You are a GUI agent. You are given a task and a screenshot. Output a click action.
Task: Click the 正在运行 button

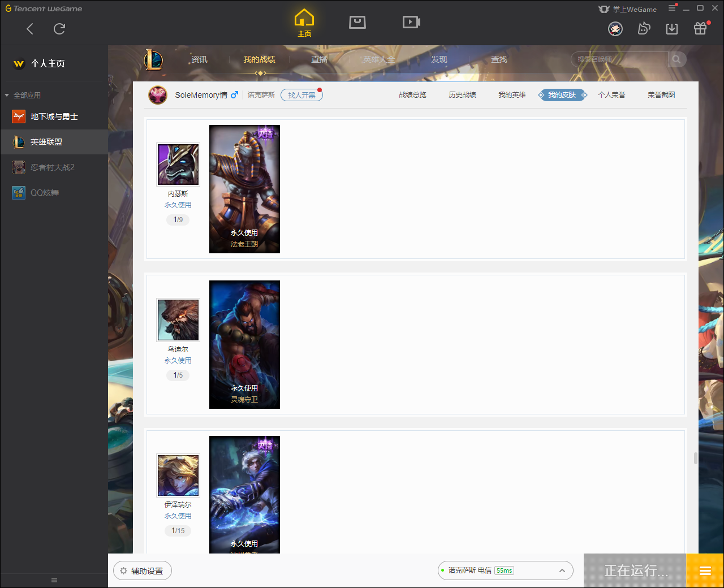tap(635, 571)
